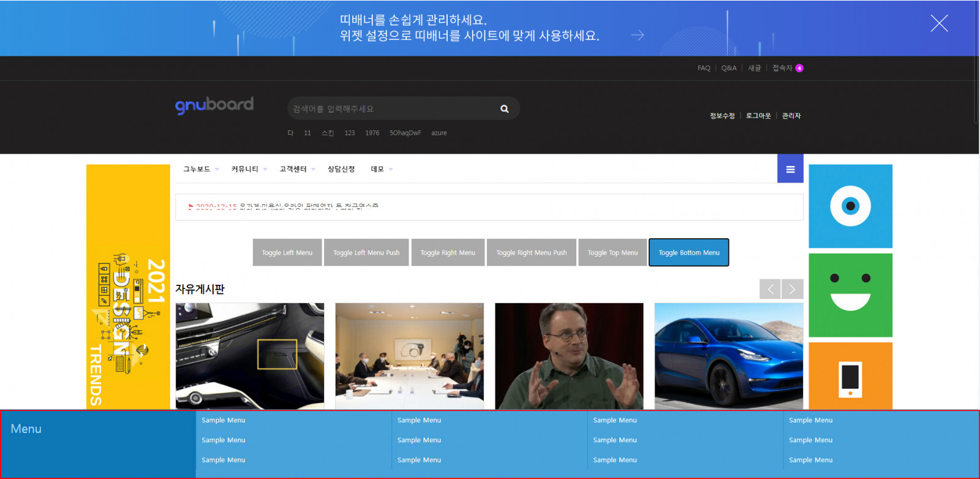Image resolution: width=980 pixels, height=479 pixels.
Task: Open the FAQ link
Action: [704, 68]
